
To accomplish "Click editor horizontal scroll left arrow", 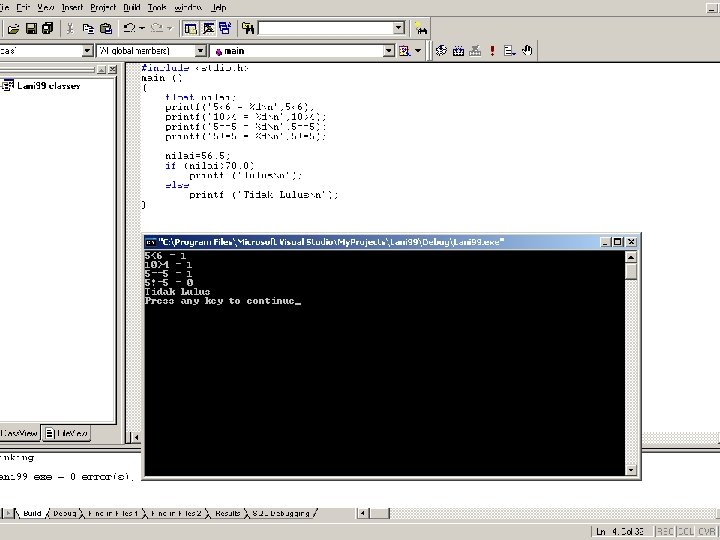I will 135,438.
